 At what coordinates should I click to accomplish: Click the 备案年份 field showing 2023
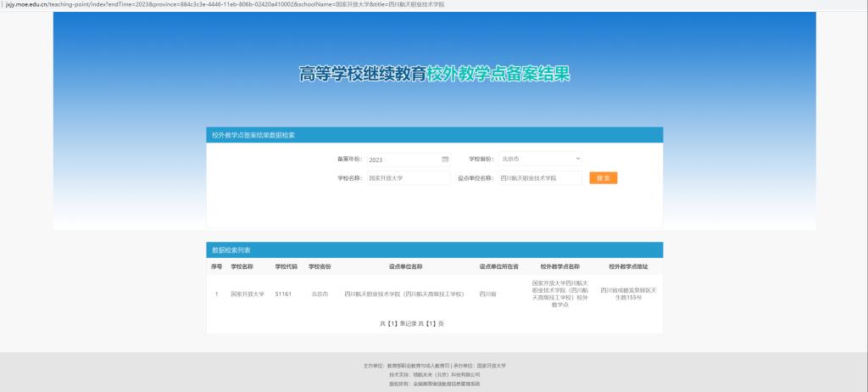pos(403,159)
